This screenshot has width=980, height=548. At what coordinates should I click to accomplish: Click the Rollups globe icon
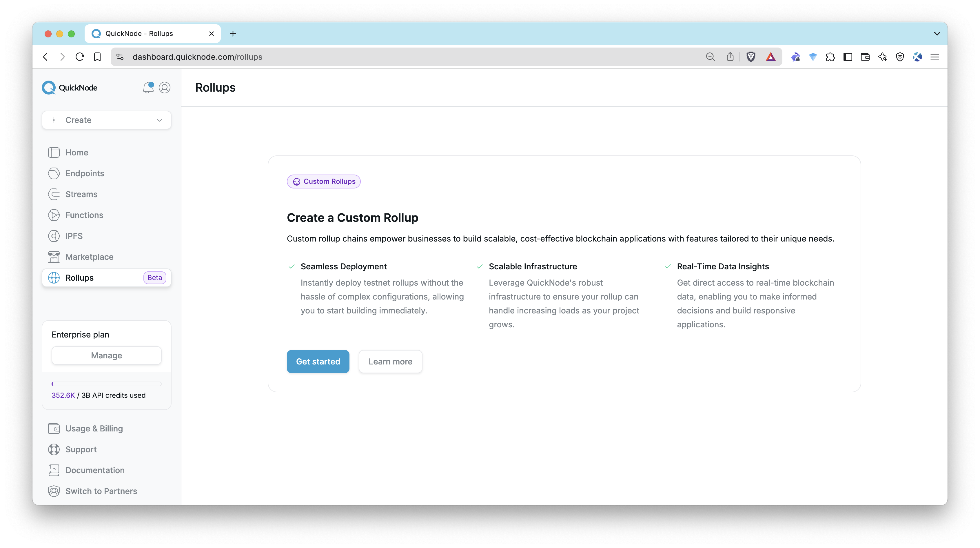pos(54,278)
